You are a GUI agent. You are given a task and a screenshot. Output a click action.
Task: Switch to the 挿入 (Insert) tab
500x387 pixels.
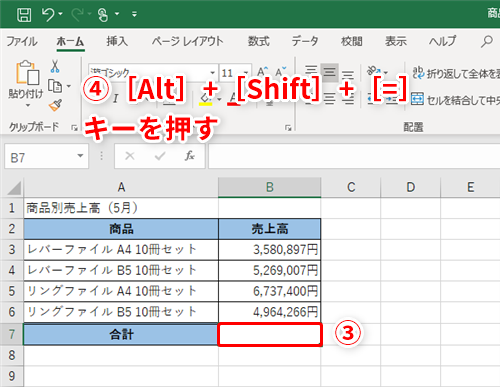[x=117, y=41]
